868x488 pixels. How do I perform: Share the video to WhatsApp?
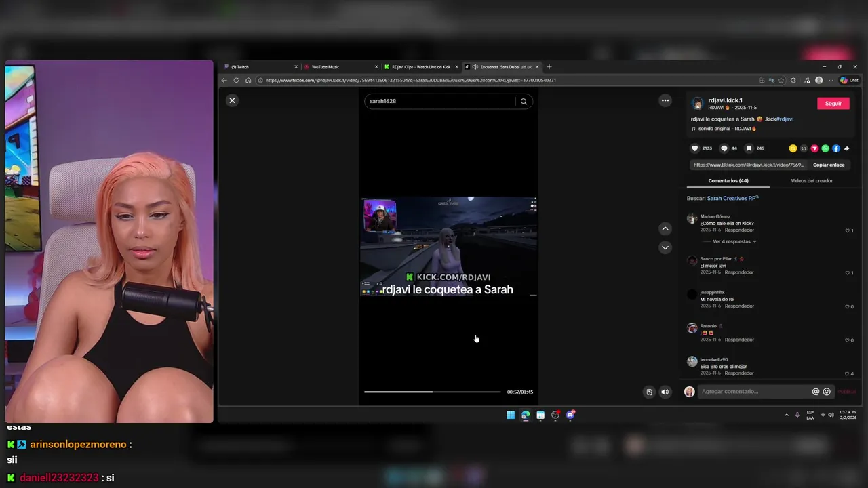point(825,148)
